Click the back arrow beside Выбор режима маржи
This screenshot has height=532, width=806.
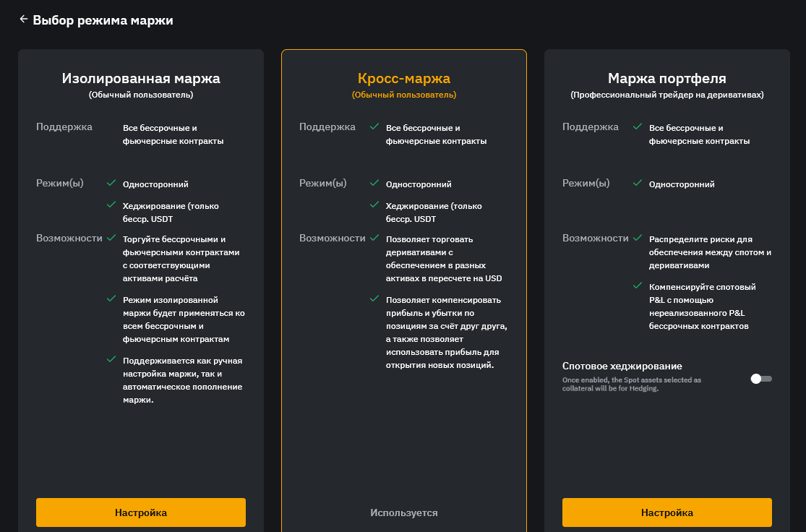24,20
